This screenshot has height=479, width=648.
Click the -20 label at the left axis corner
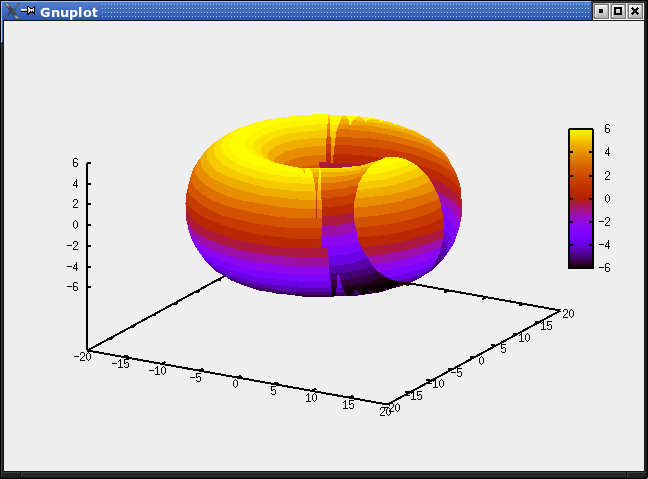click(82, 356)
